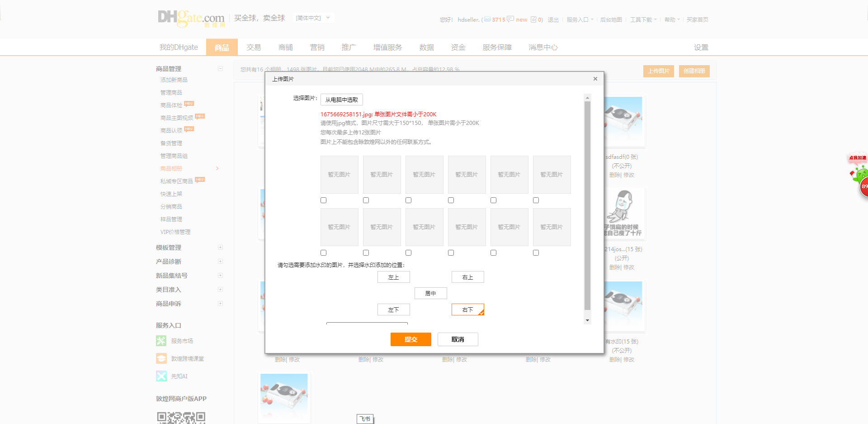Check the first checkbox in the bottom row
868x424 pixels.
323,252
